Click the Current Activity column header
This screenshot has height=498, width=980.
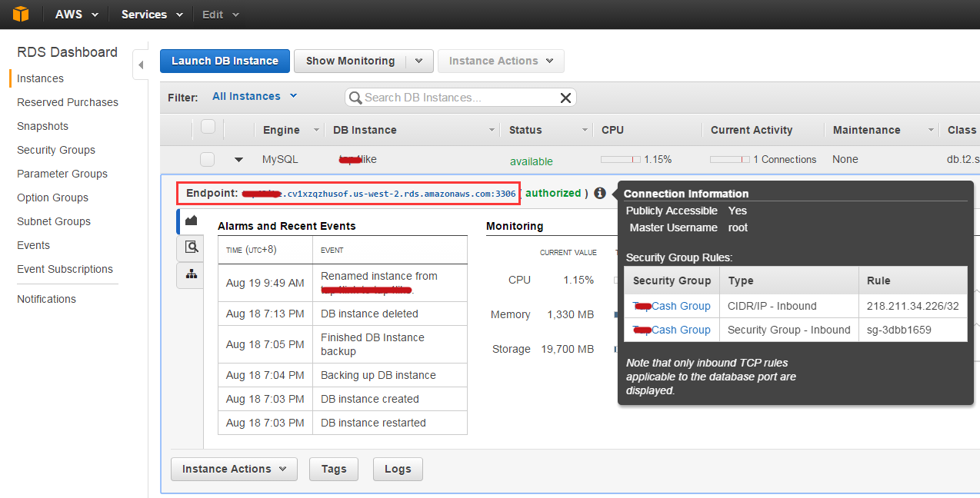(751, 130)
